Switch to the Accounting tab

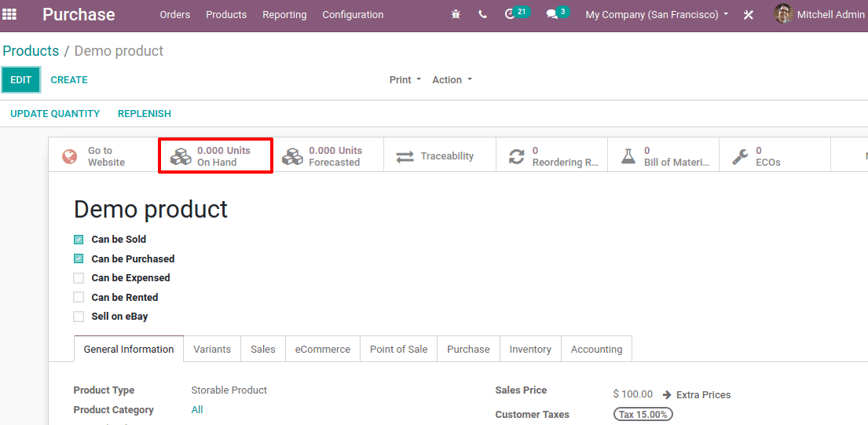click(x=597, y=349)
